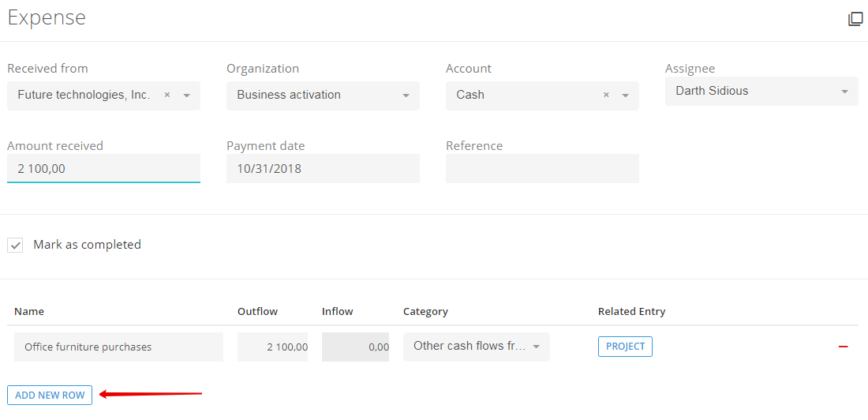
Task: Select the Payment date field
Action: (323, 168)
